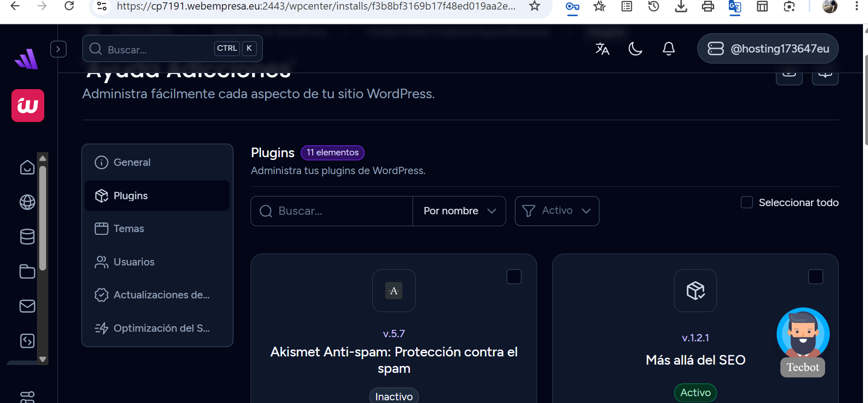The image size is (868, 403).
Task: Open the notifications bell
Action: click(669, 49)
